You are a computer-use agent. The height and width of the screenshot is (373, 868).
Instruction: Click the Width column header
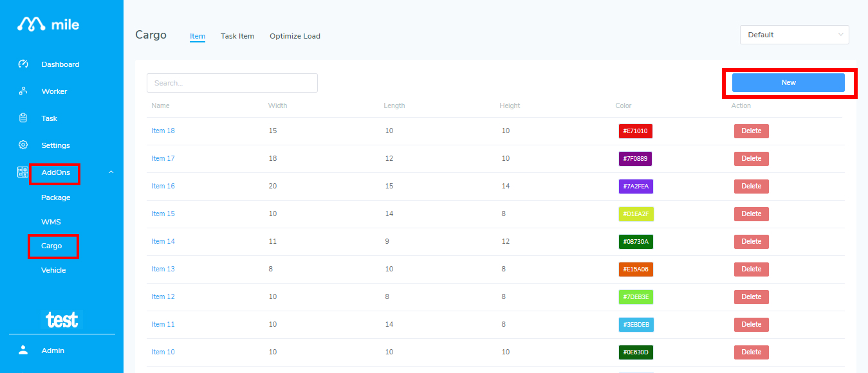(x=278, y=105)
